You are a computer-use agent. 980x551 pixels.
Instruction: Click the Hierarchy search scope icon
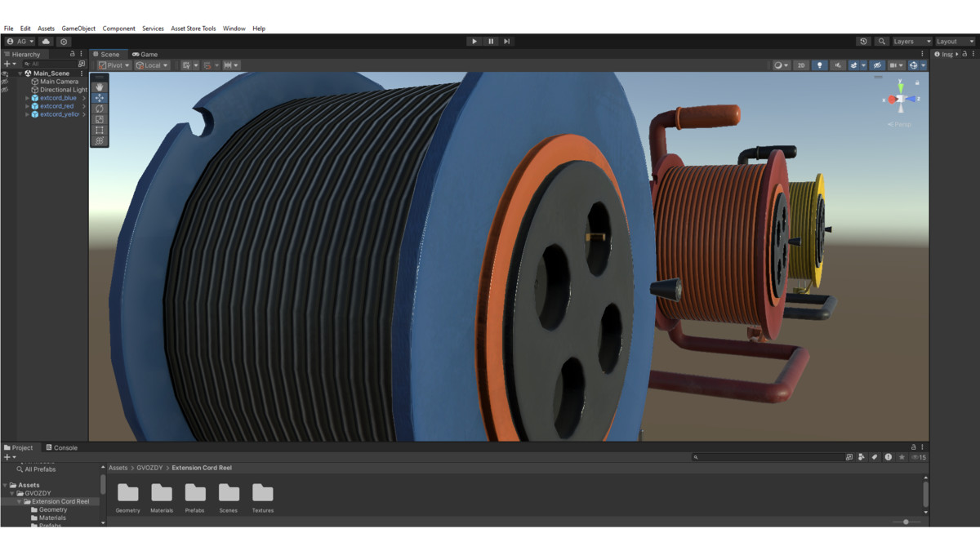coord(82,64)
